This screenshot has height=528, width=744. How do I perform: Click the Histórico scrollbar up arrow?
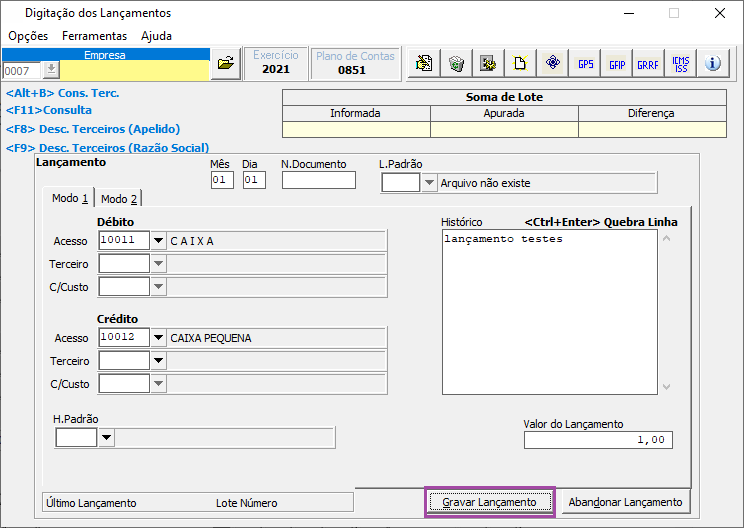(666, 238)
